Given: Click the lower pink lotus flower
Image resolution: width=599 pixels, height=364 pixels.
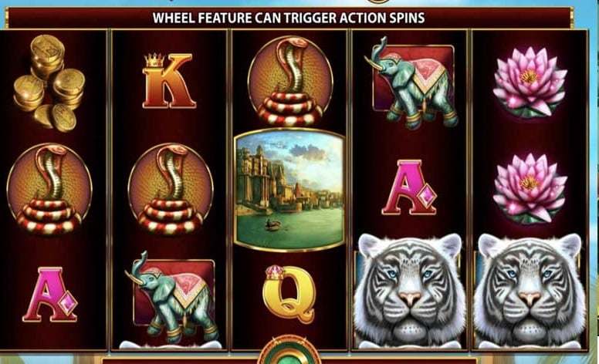Looking at the screenshot, I should tap(530, 188).
